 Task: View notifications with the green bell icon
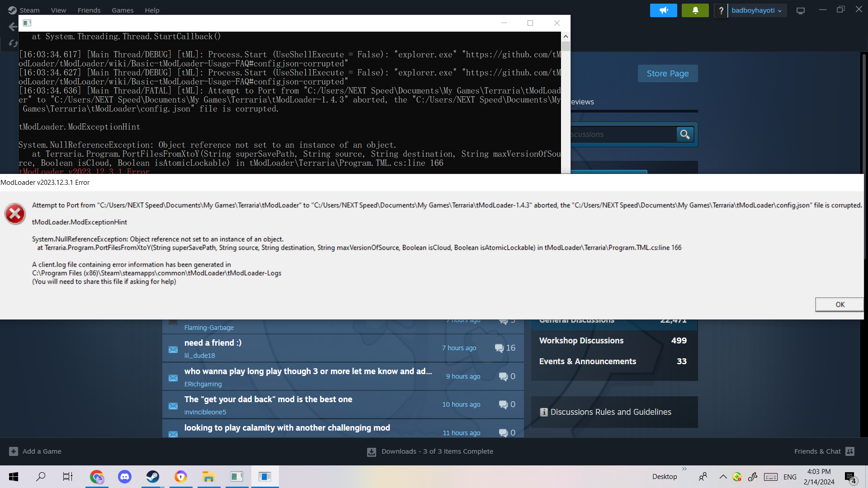694,10
